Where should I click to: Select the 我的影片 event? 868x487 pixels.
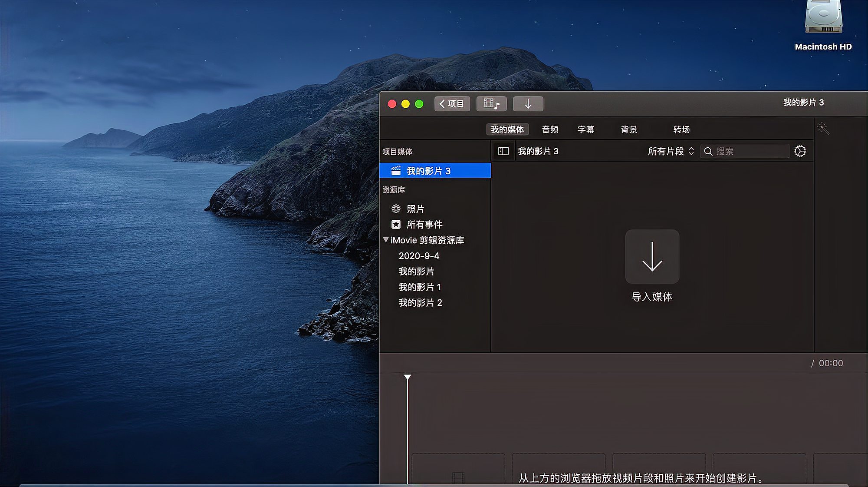pos(416,272)
